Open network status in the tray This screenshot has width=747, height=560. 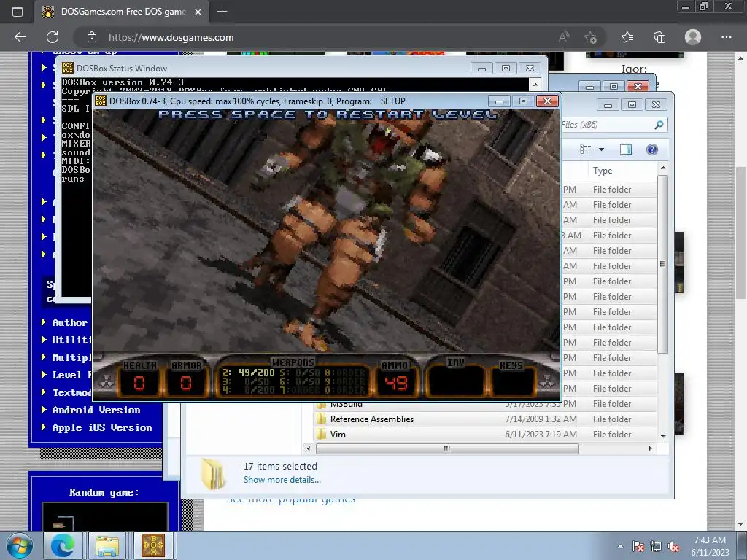[656, 547]
